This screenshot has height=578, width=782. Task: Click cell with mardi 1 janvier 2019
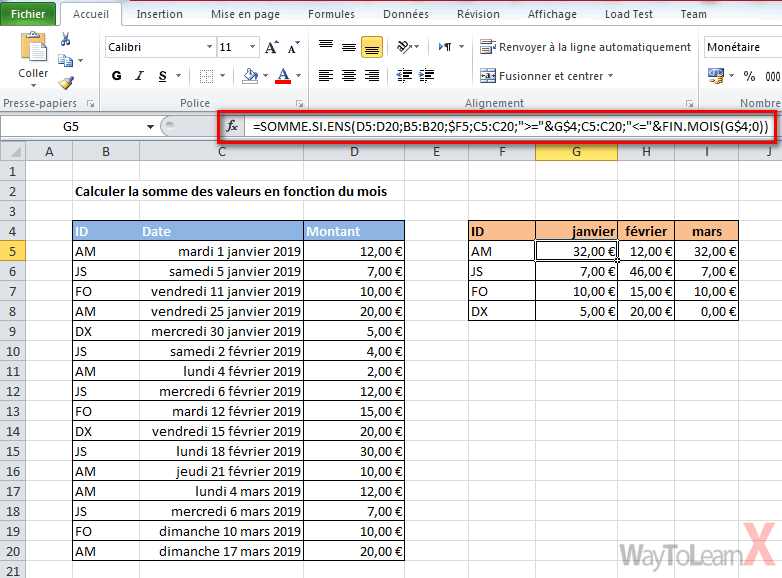[x=221, y=251]
